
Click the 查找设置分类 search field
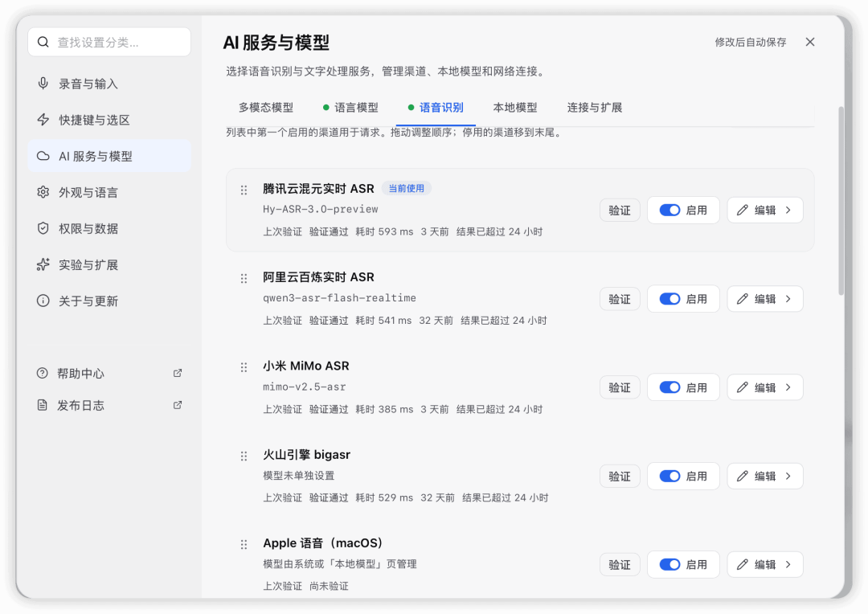(x=109, y=42)
